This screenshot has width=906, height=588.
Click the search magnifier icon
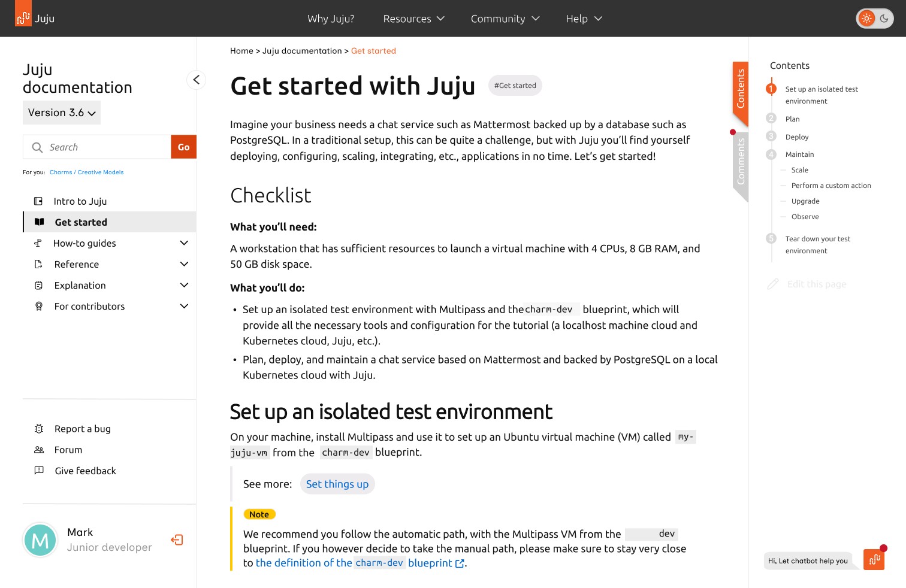[x=37, y=147]
